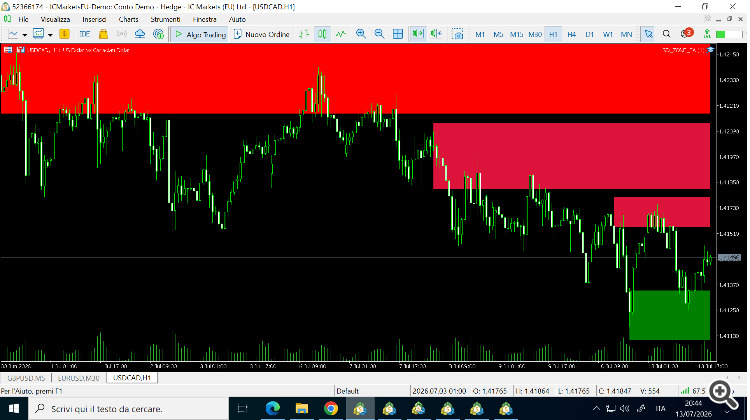Click the zoom out magnifier icon
Image resolution: width=750 pixels, height=420 pixels.
[x=379, y=34]
